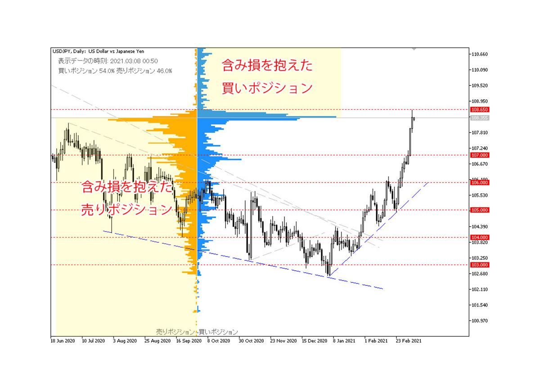Click the 売りポジション label at histogram bottom
Image resolution: width=540 pixels, height=392 pixels.
(175, 332)
